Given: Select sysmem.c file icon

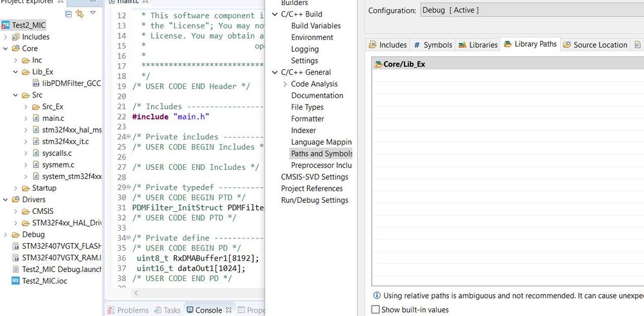Looking at the screenshot, I should click(35, 165).
